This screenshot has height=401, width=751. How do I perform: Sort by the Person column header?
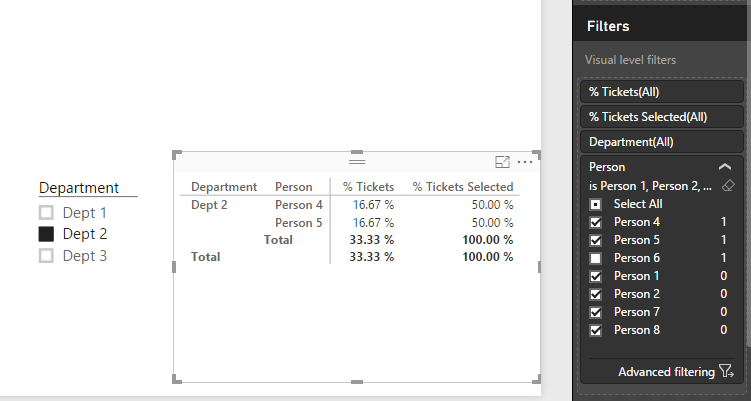(x=294, y=187)
